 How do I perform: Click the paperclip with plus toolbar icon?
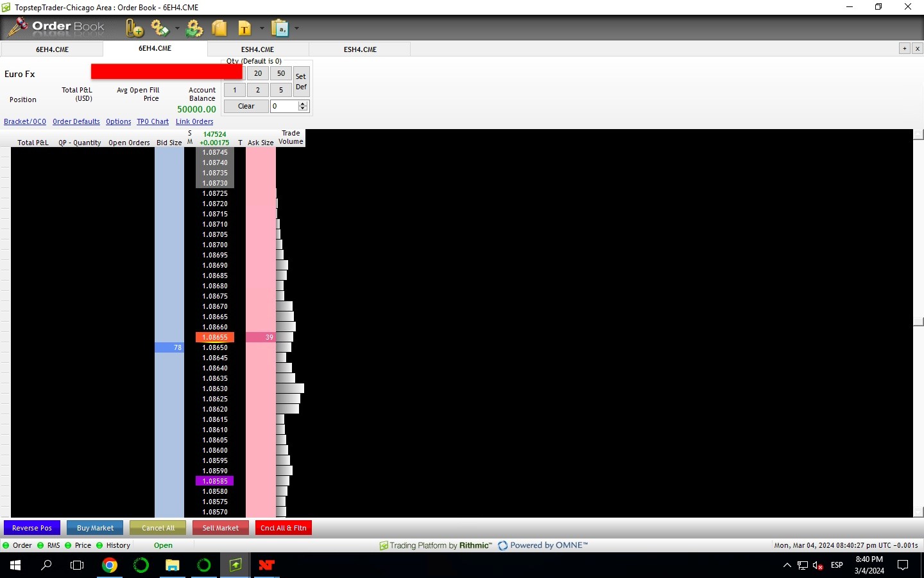coord(135,28)
